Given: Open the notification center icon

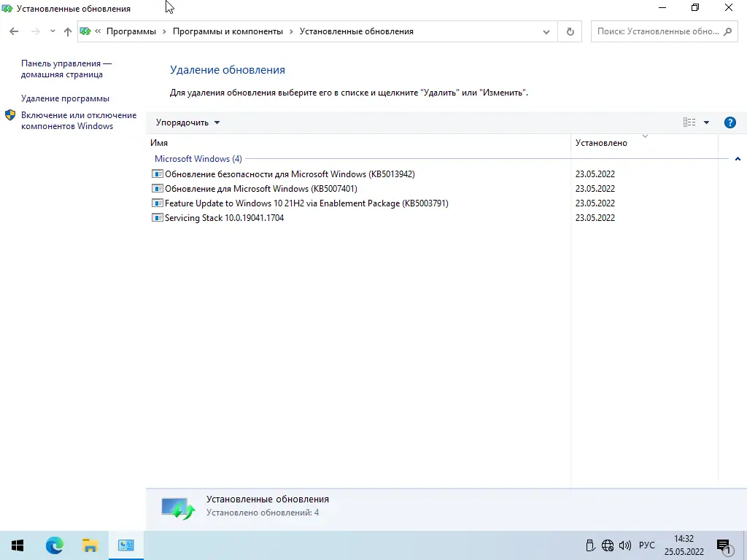Looking at the screenshot, I should click(x=724, y=545).
